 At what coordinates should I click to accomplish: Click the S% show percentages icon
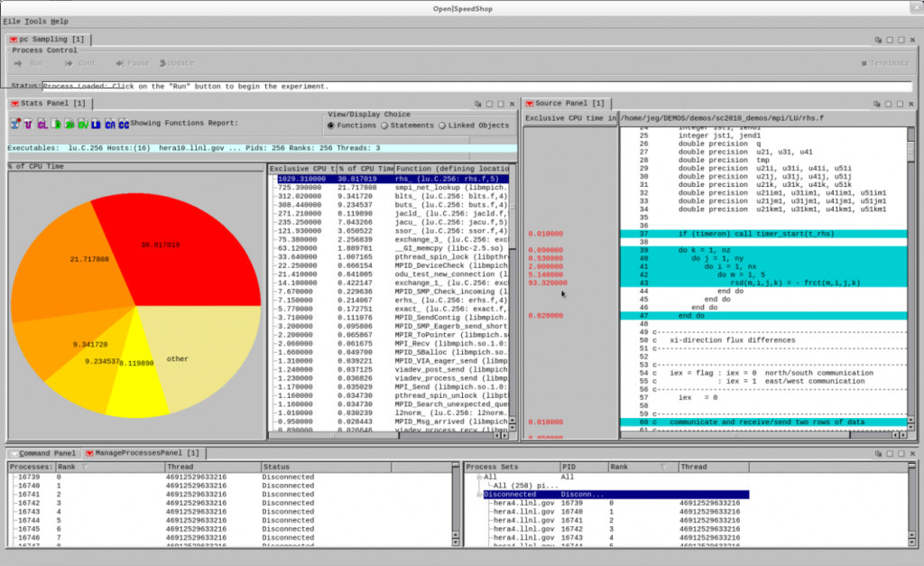(69, 124)
